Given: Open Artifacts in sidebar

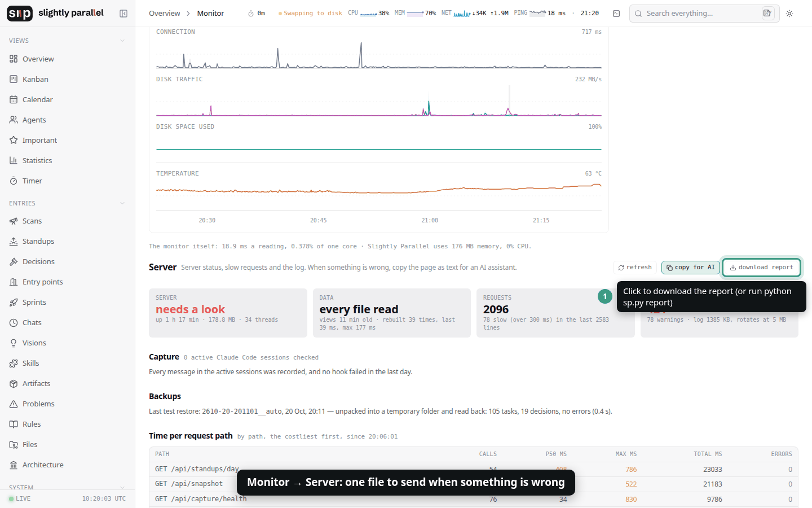Looking at the screenshot, I should coord(68,383).
